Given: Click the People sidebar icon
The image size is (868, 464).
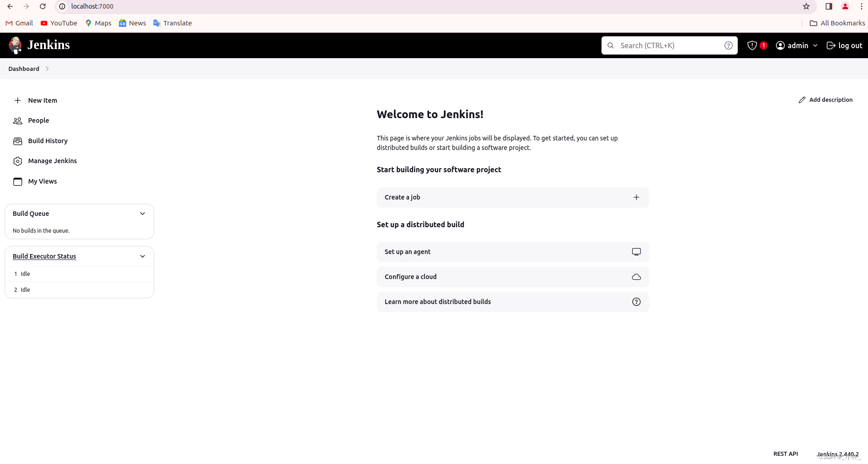Looking at the screenshot, I should click(18, 121).
